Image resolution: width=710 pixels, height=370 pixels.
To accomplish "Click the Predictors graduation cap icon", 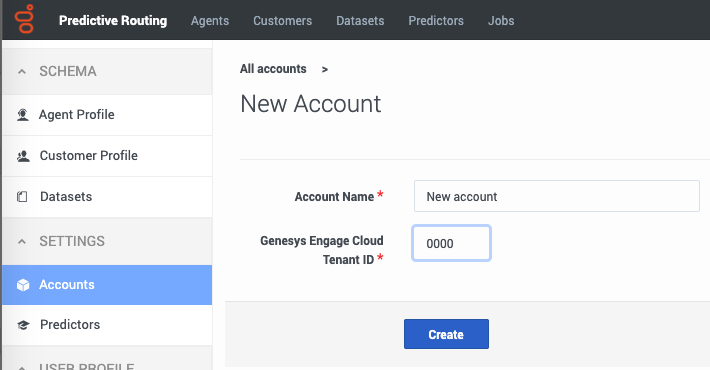I will click(23, 325).
